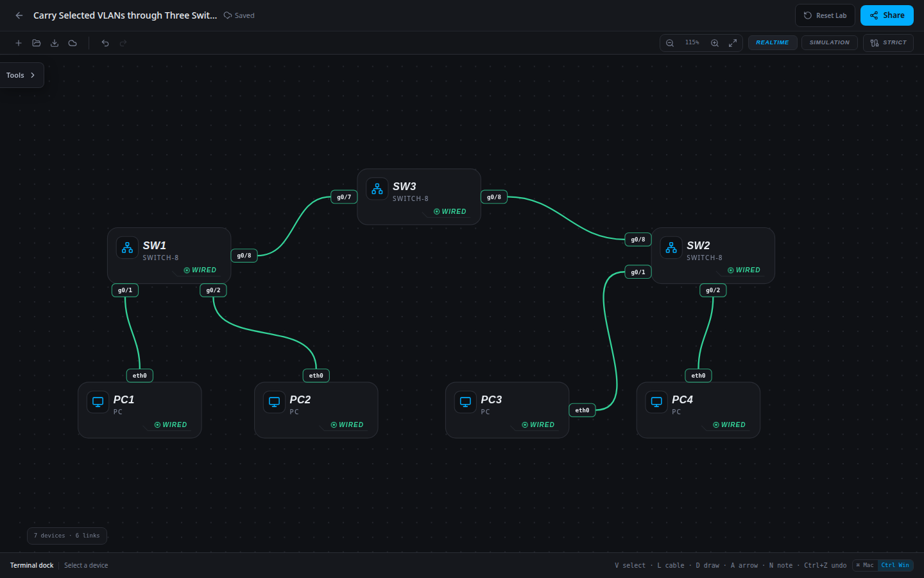Screen dimensions: 924x578
Task: Click WIRED status on PC1
Action: (x=171, y=425)
